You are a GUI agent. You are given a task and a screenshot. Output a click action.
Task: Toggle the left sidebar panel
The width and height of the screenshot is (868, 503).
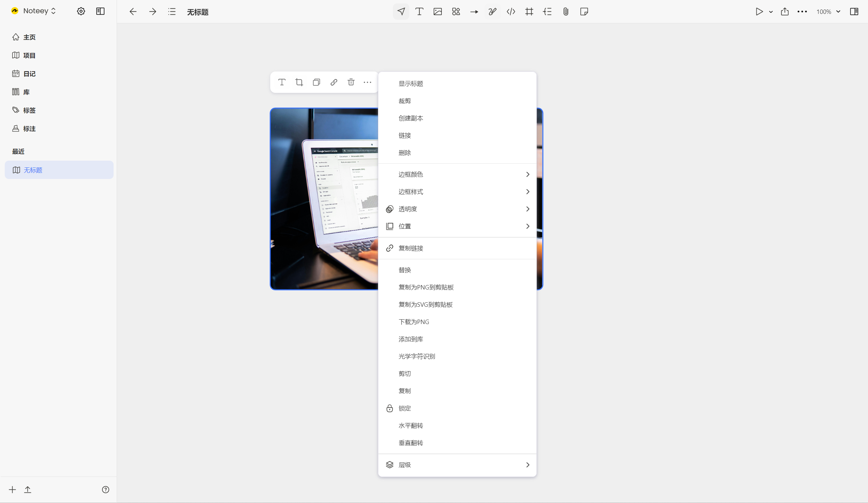pyautogui.click(x=100, y=12)
